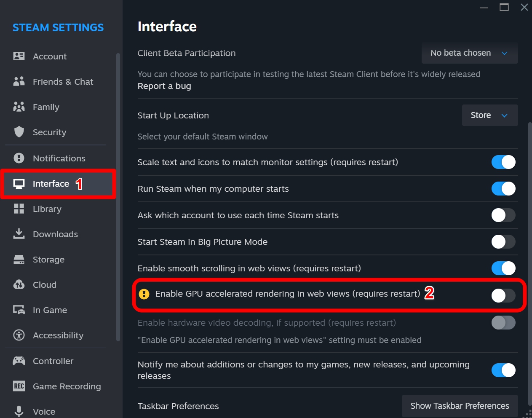Screen dimensions: 532x418
Task: Select the Interface settings tab
Action: point(51,183)
